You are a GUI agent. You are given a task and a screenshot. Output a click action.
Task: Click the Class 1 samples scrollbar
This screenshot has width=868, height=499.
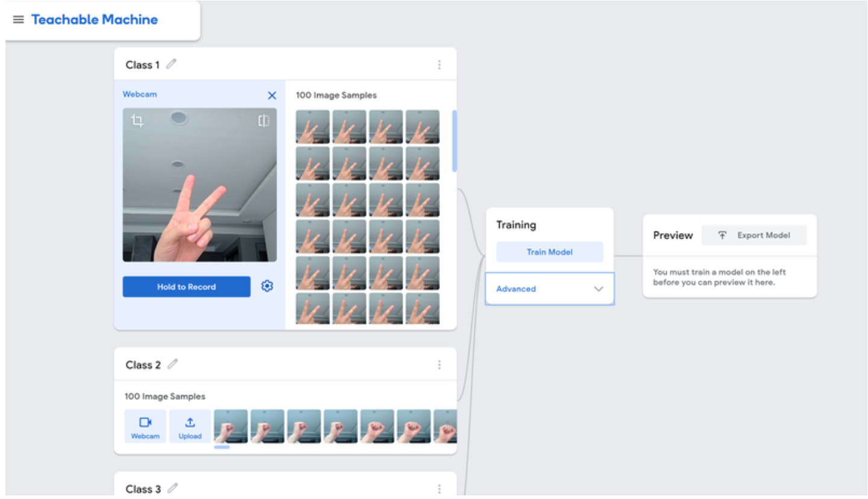(454, 141)
